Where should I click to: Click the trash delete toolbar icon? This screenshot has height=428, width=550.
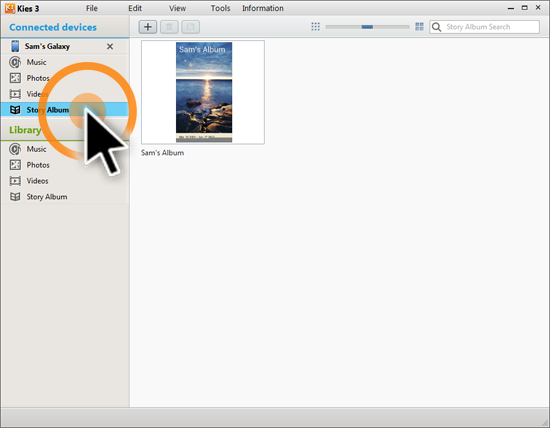point(169,27)
